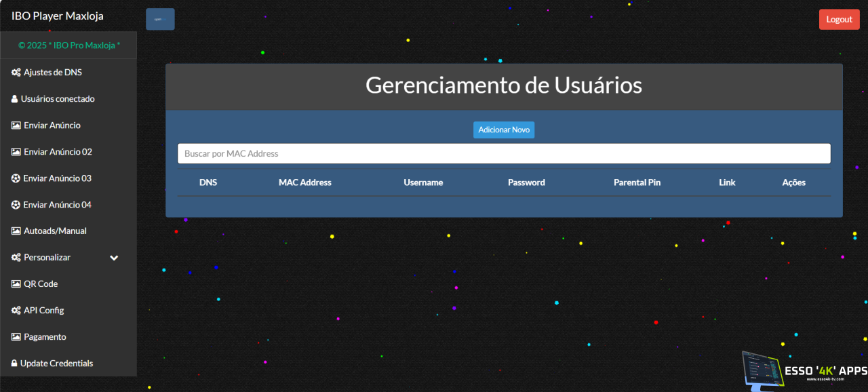
Task: Expand the Personalizar chevron arrow
Action: (114, 258)
